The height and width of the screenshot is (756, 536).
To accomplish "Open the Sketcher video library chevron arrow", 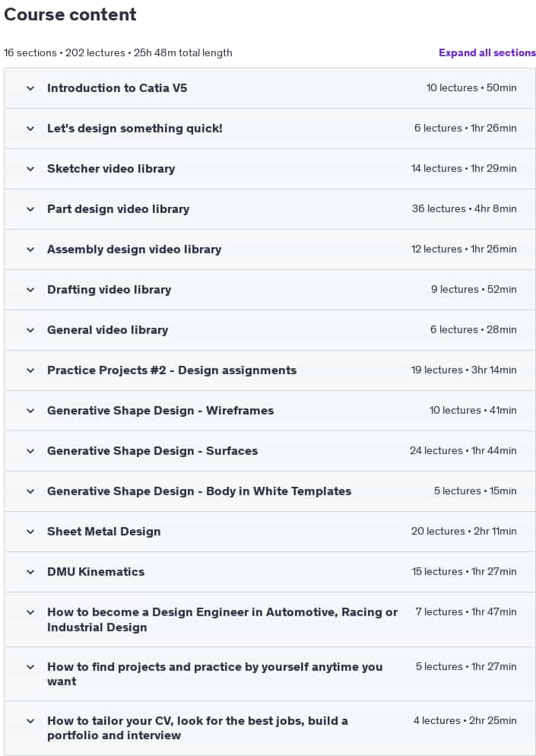I will [x=30, y=169].
